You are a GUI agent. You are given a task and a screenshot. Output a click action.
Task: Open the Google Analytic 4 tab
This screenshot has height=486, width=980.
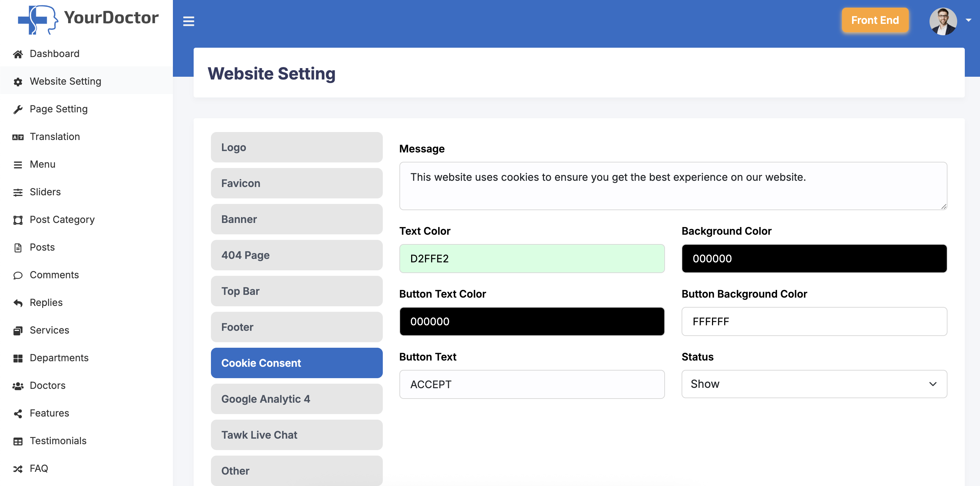click(297, 399)
